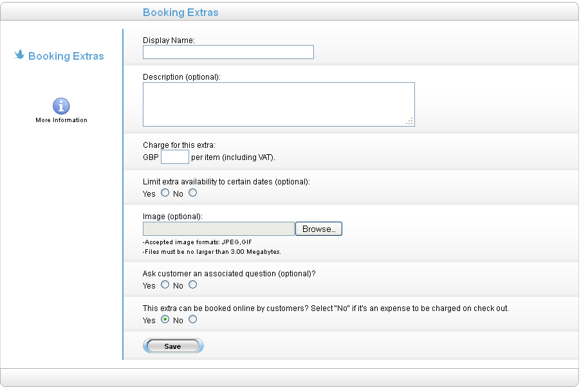This screenshot has height=392, width=581.
Task: Click the More Information label text
Action: [x=61, y=120]
